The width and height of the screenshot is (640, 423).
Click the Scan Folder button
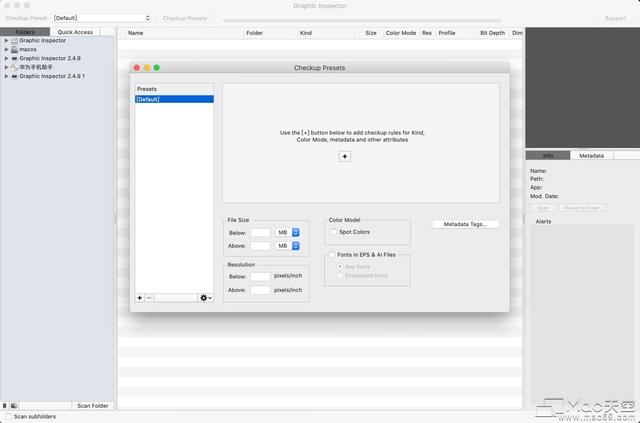click(x=93, y=406)
